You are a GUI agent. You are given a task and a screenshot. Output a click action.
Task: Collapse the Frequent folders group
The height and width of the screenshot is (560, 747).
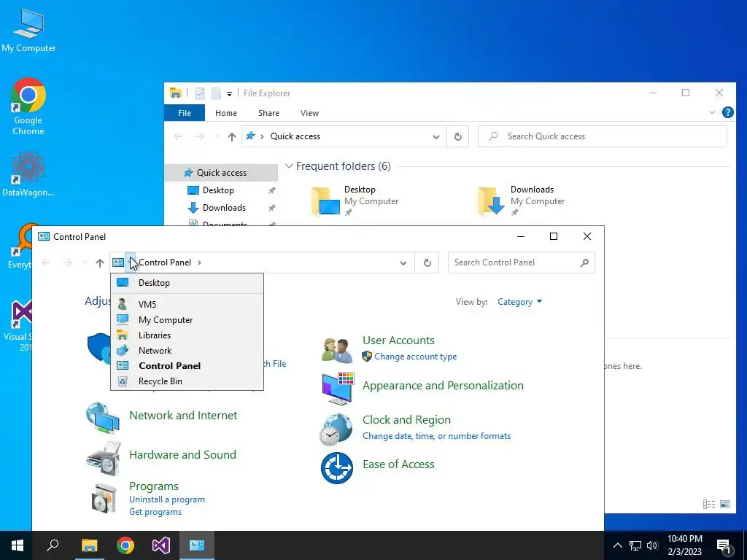(x=289, y=166)
